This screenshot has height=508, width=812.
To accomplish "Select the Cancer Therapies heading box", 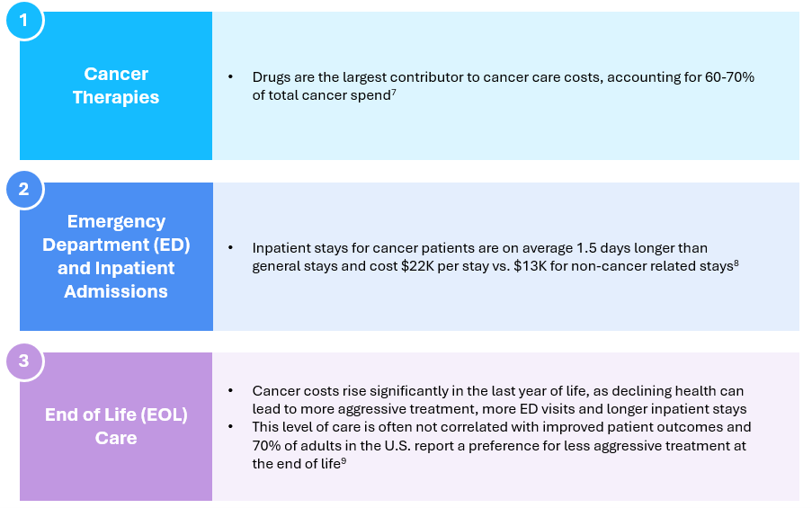I will [116, 86].
